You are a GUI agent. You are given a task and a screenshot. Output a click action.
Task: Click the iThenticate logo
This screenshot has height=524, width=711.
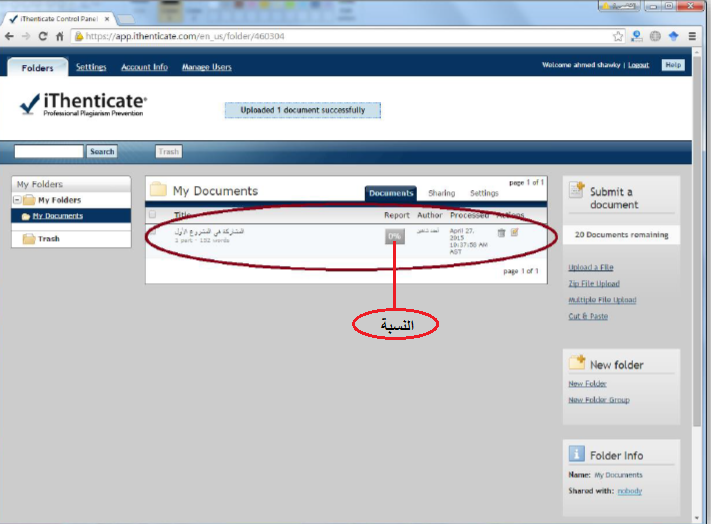(x=83, y=104)
